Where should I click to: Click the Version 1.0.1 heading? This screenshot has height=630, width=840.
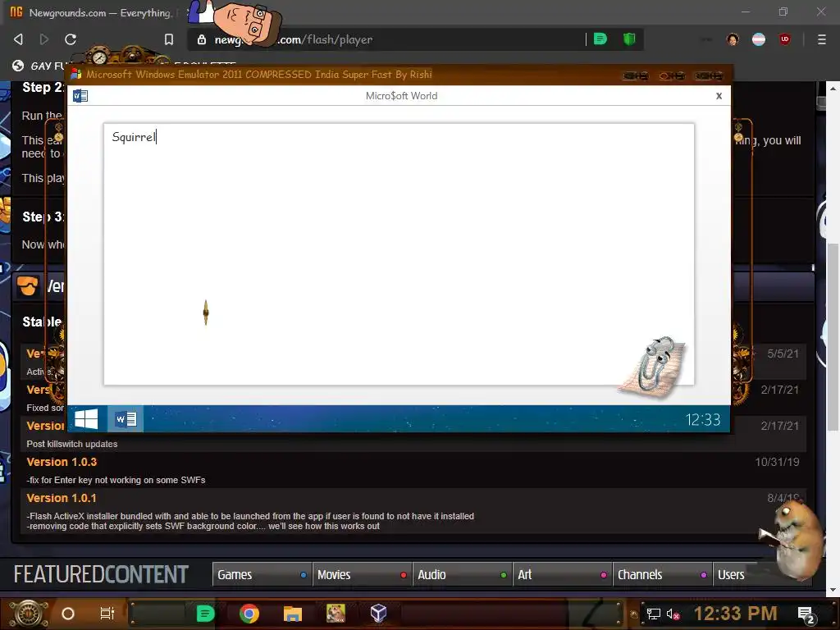(x=62, y=498)
